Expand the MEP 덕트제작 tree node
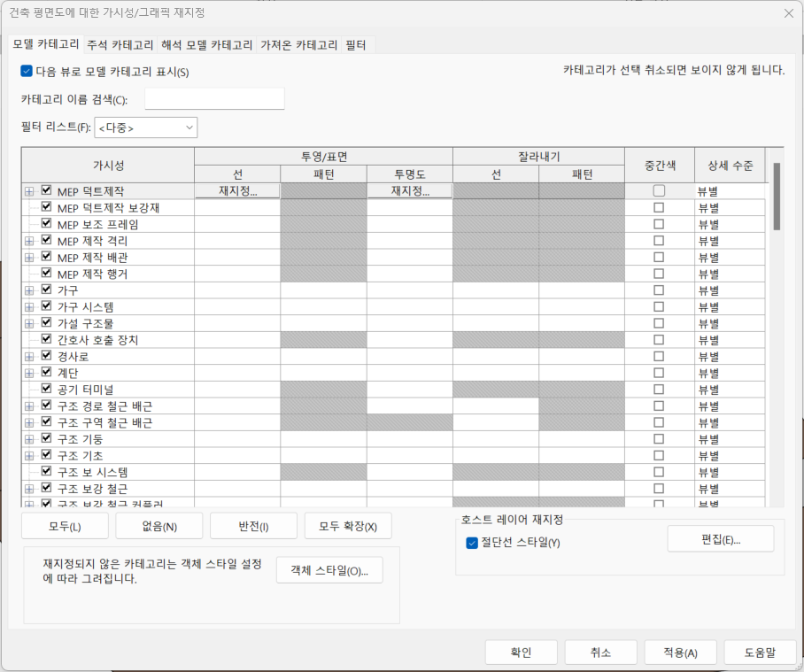 pos(29,191)
